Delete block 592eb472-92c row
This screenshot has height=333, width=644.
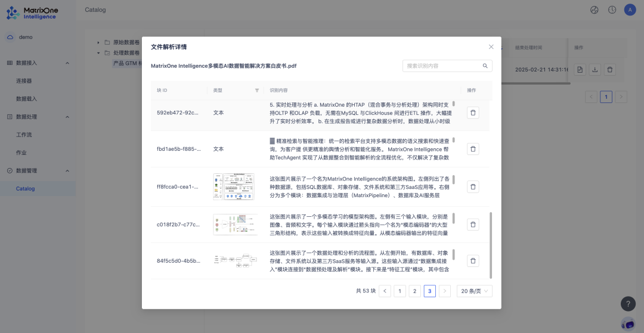pos(473,113)
